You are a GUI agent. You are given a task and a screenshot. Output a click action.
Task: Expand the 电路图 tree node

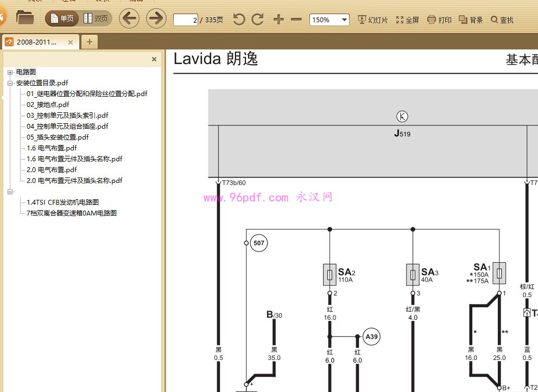point(10,72)
